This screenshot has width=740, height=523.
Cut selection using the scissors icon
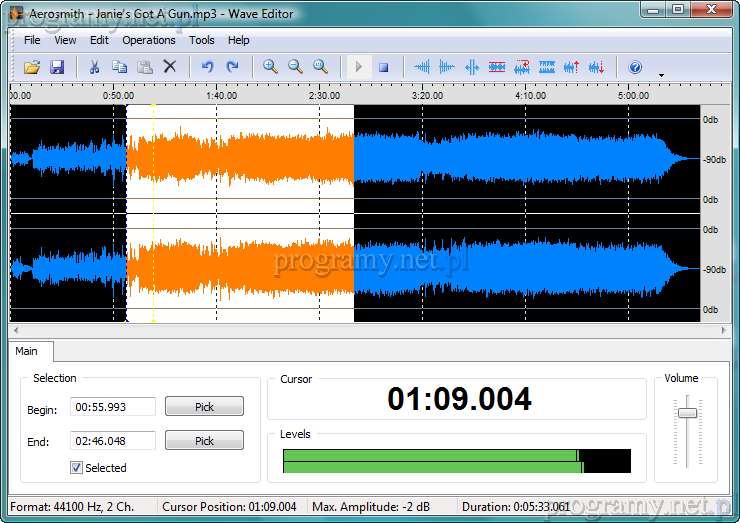(94, 67)
